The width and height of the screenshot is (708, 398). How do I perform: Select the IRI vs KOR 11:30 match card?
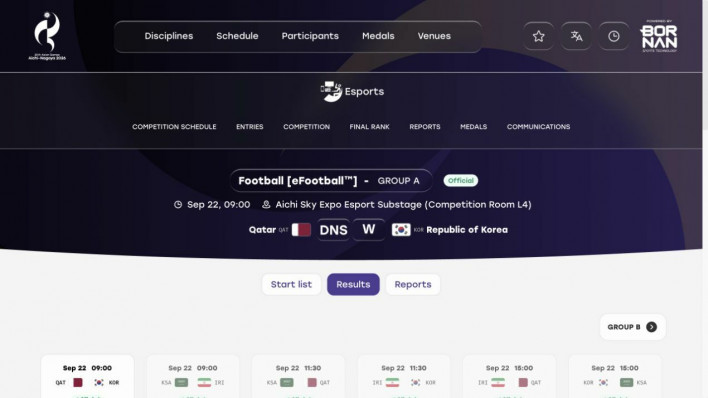[x=404, y=377]
